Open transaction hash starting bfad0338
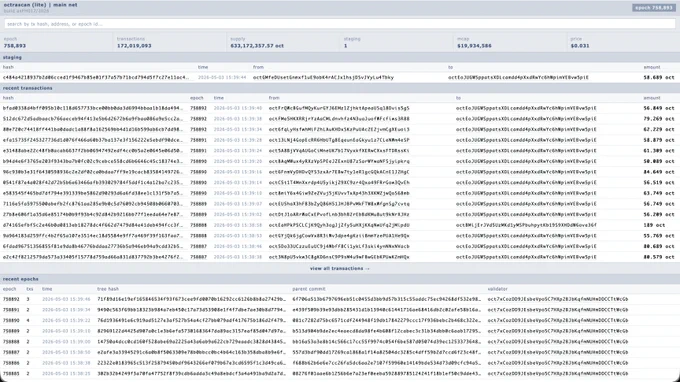This screenshot has width=680, height=382. [93, 108]
